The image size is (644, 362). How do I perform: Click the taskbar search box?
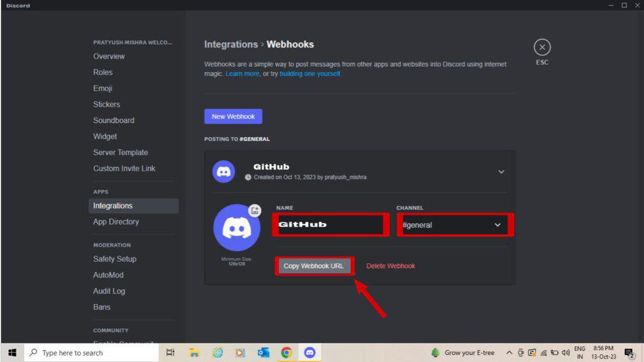[91, 353]
